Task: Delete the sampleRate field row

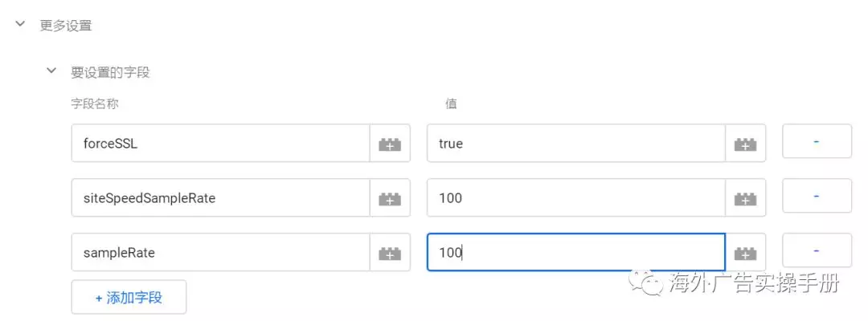Action: click(x=816, y=250)
